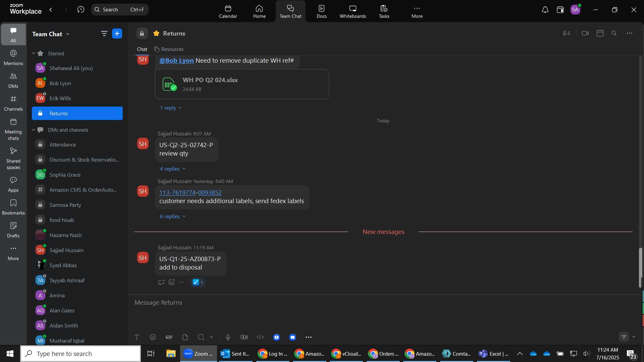Open the @Bob Lyon mention link
The width and height of the screenshot is (644, 362).
pyautogui.click(x=176, y=61)
